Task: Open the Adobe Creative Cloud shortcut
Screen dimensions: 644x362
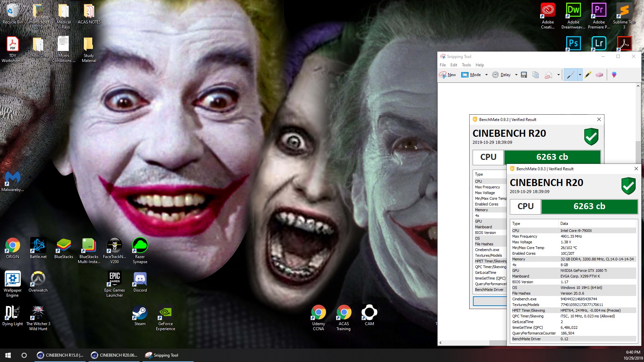Action: tap(548, 16)
